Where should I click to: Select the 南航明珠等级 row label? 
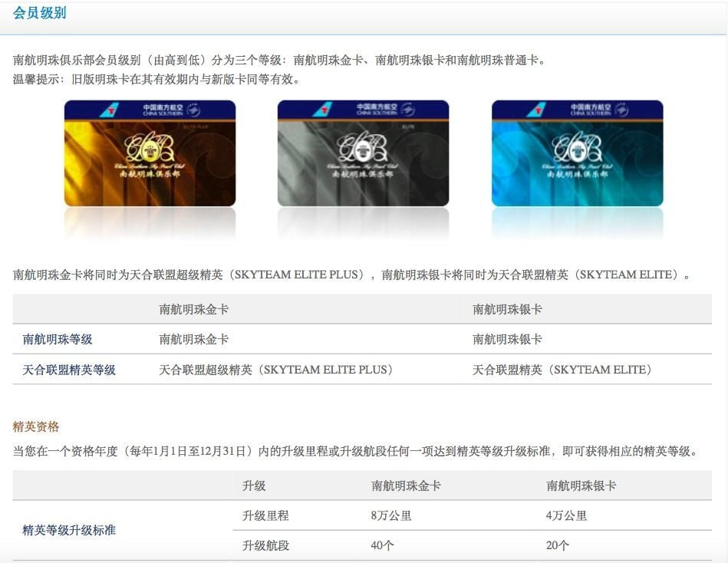57,339
